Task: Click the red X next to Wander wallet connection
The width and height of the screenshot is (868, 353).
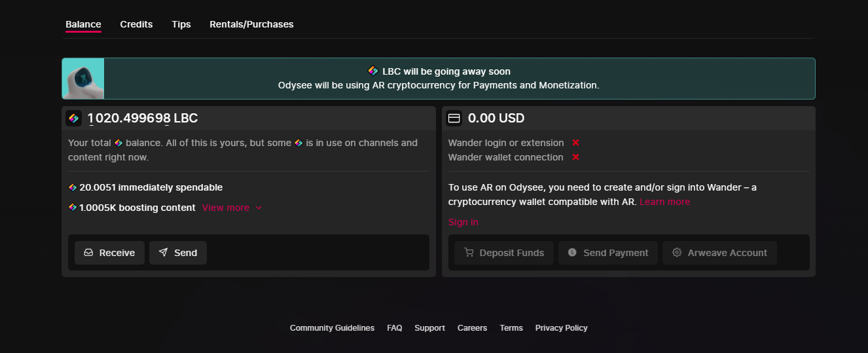Action: click(x=575, y=157)
